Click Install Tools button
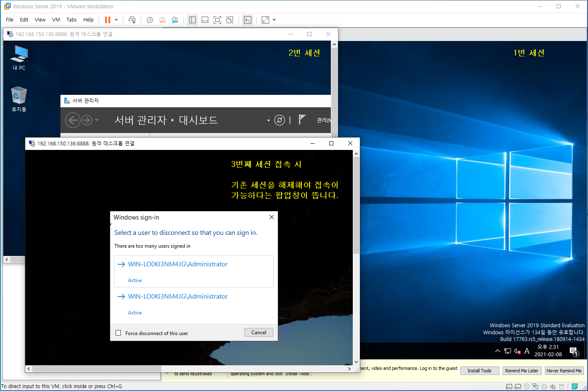Screen dimensions: 588x391 click(x=480, y=371)
